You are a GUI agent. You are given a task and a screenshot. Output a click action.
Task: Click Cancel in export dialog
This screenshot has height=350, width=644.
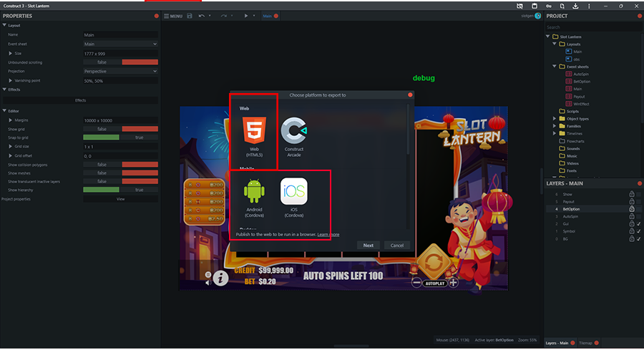(x=396, y=246)
